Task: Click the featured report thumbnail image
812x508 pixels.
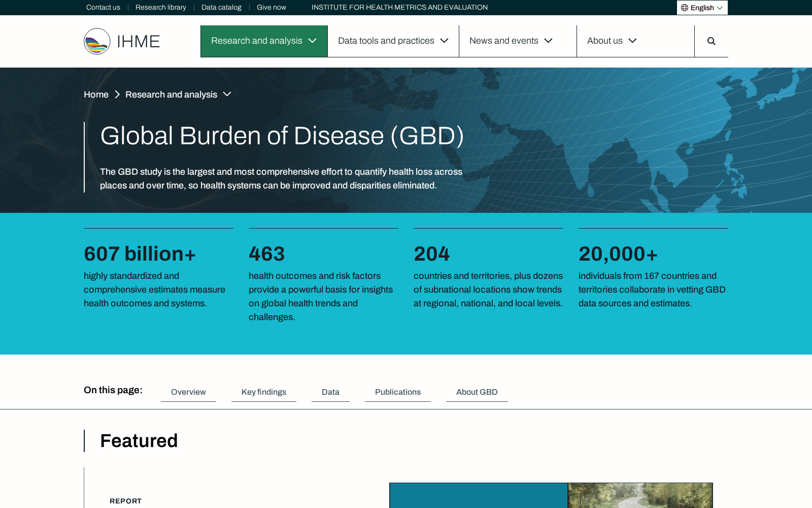Action: pos(551,495)
